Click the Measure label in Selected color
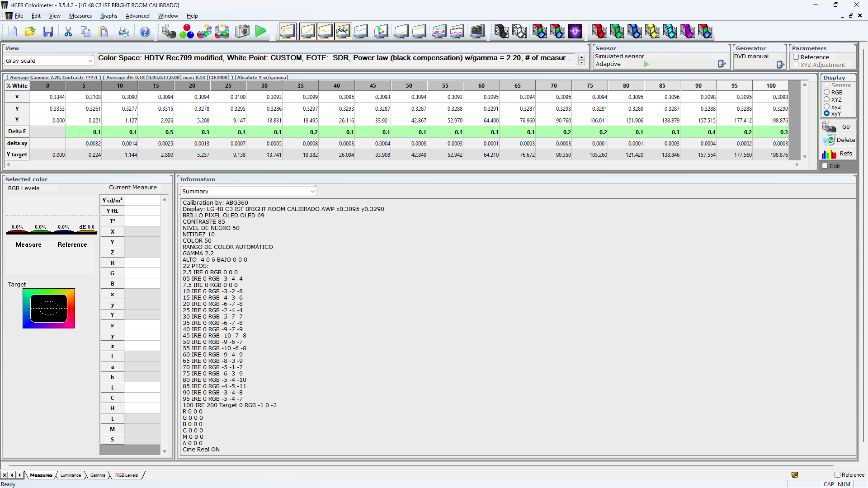868x488 pixels. [x=28, y=244]
